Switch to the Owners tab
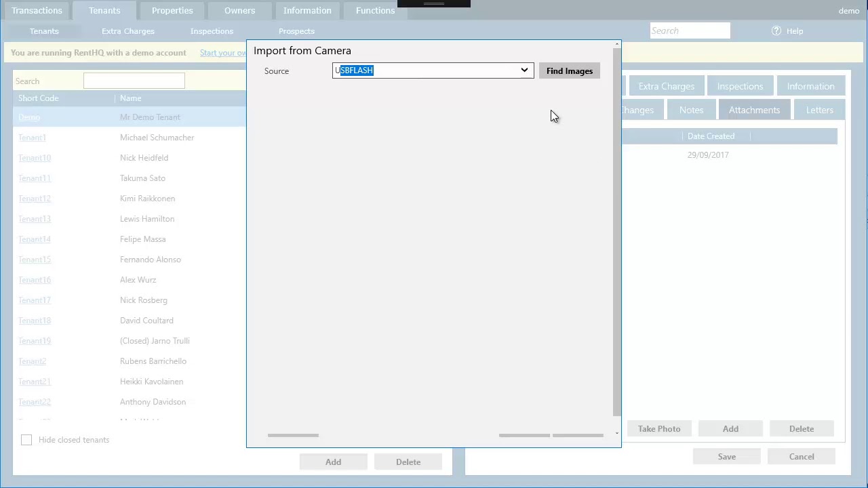This screenshot has width=868, height=488. pos(239,11)
